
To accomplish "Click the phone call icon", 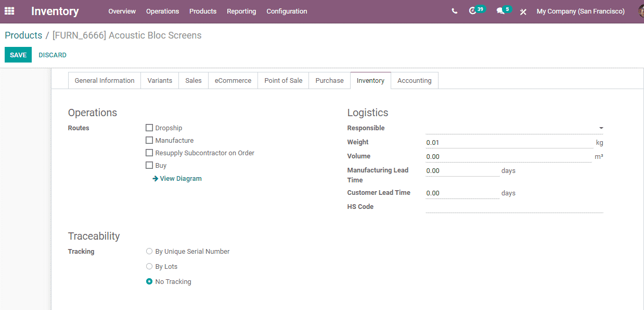I will coord(455,11).
